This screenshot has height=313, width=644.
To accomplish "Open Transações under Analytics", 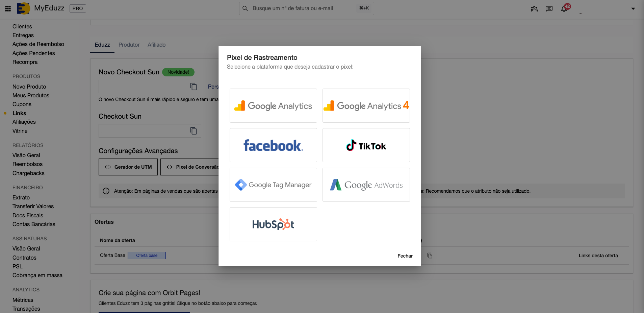I will [x=26, y=309].
